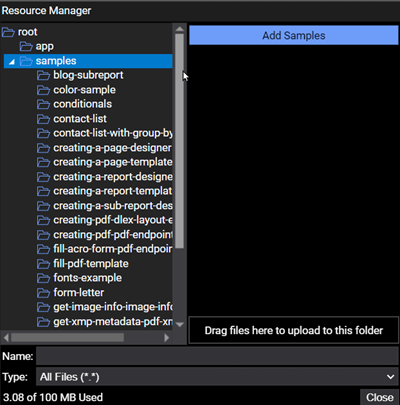Click the root folder icon
The height and width of the screenshot is (405, 400).
pos(8,32)
